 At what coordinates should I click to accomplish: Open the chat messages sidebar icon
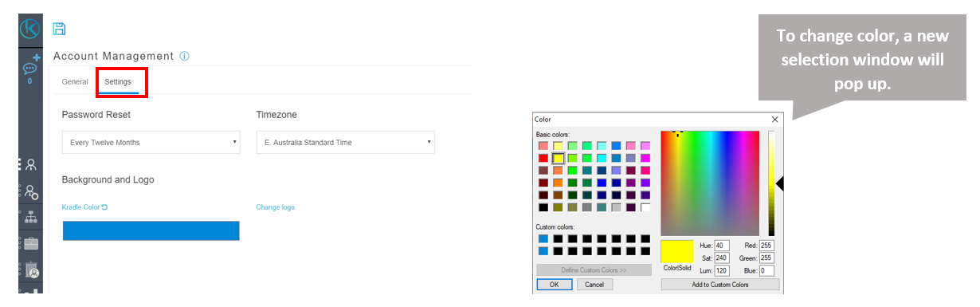30,69
